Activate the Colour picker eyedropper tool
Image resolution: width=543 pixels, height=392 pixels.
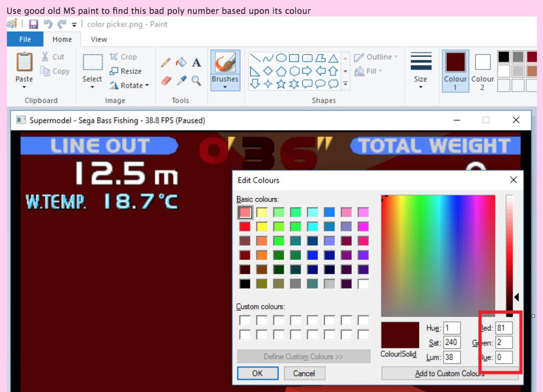pyautogui.click(x=181, y=81)
